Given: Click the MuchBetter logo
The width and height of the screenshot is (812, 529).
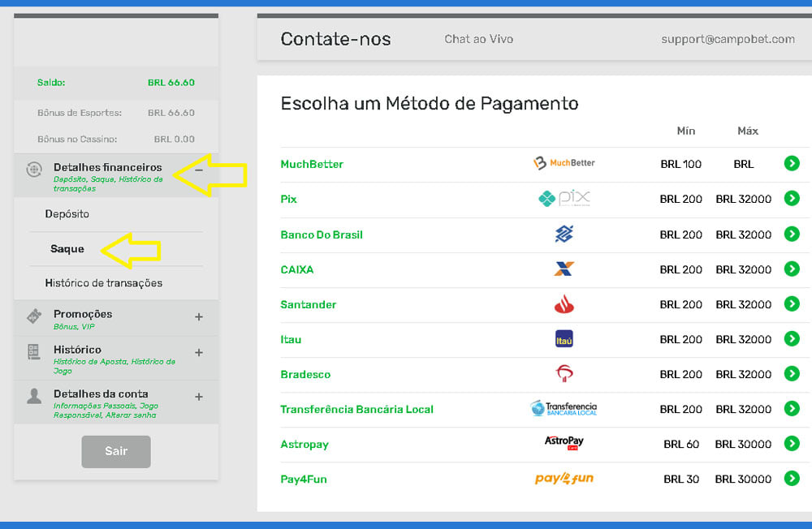Looking at the screenshot, I should 564,163.
